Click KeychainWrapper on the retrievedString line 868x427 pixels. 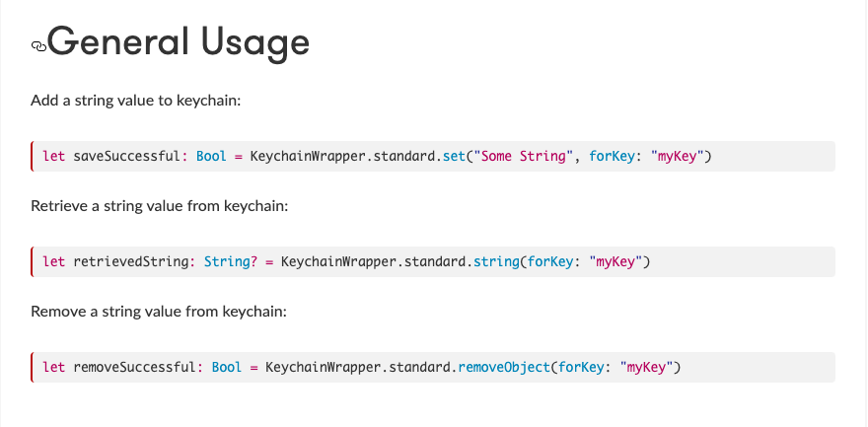(335, 261)
